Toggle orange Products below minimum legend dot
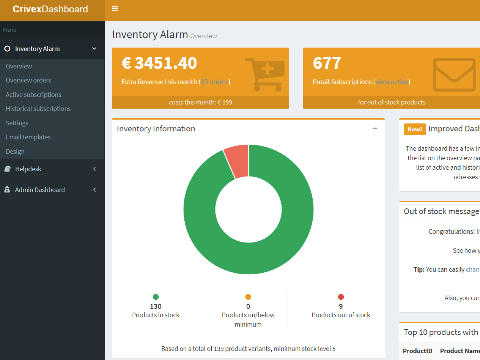 point(248,297)
